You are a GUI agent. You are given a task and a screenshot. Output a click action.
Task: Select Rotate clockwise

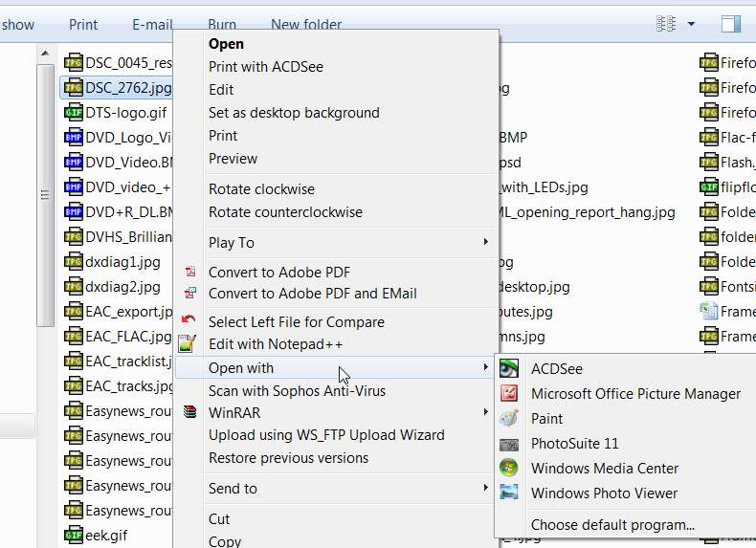261,189
